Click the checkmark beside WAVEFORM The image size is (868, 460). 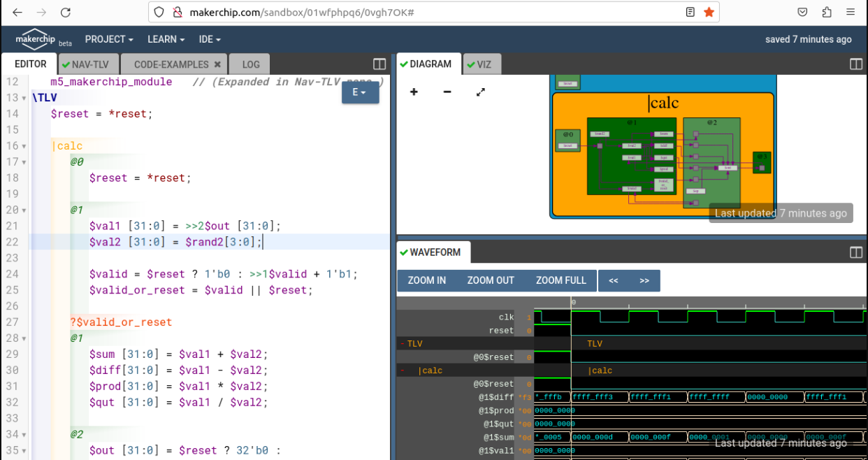pyautogui.click(x=404, y=252)
